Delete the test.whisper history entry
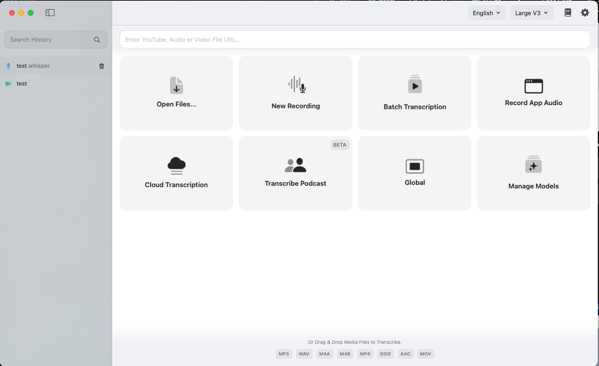599x366 pixels. point(102,66)
